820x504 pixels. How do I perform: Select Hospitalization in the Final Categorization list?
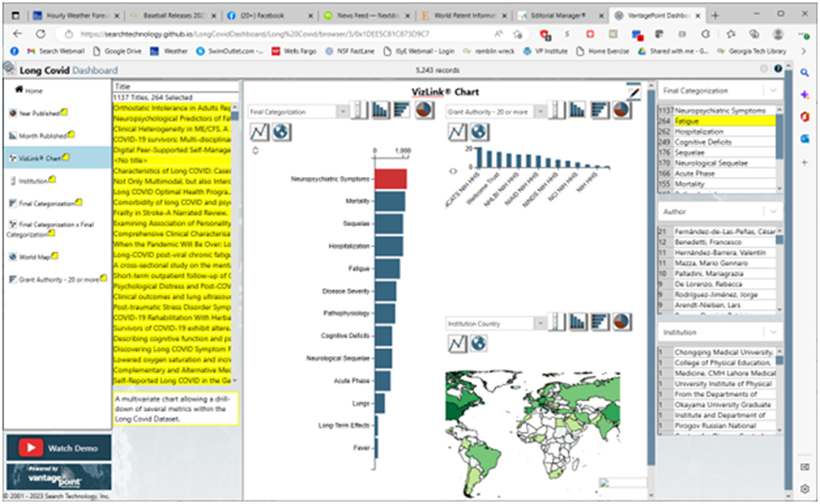coord(699,131)
